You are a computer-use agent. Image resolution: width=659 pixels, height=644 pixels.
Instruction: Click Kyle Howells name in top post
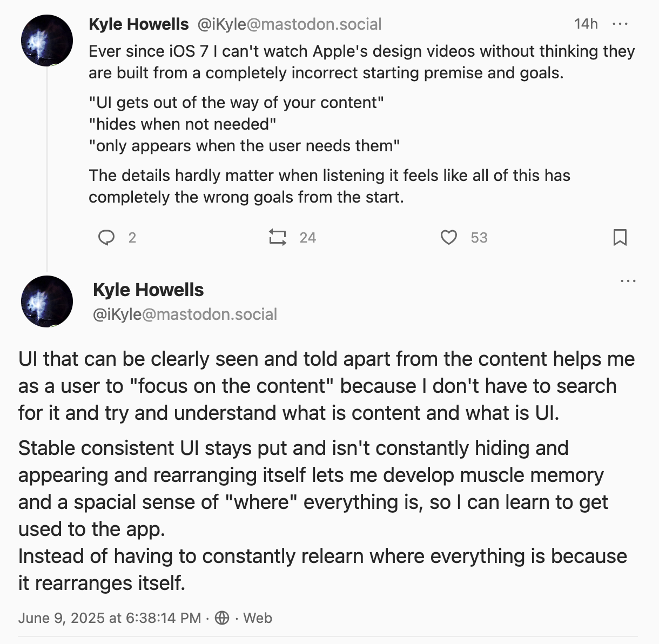[x=139, y=24]
